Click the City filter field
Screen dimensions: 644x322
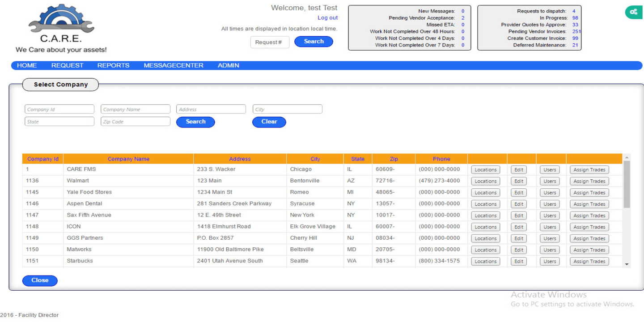click(x=288, y=109)
